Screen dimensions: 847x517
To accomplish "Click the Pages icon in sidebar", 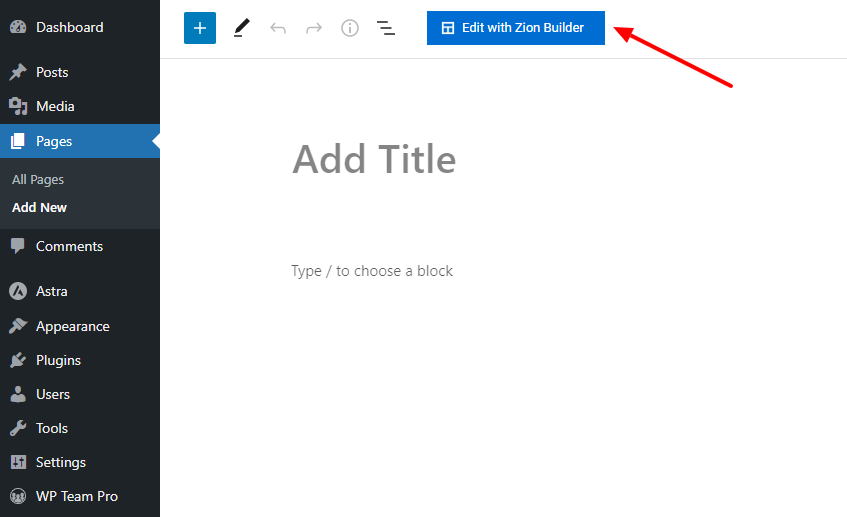I will [x=18, y=141].
